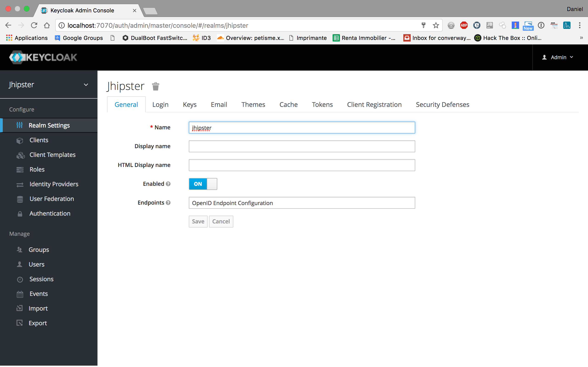This screenshot has width=588, height=367.
Task: Switch to the Tokens tab
Action: pos(322,104)
